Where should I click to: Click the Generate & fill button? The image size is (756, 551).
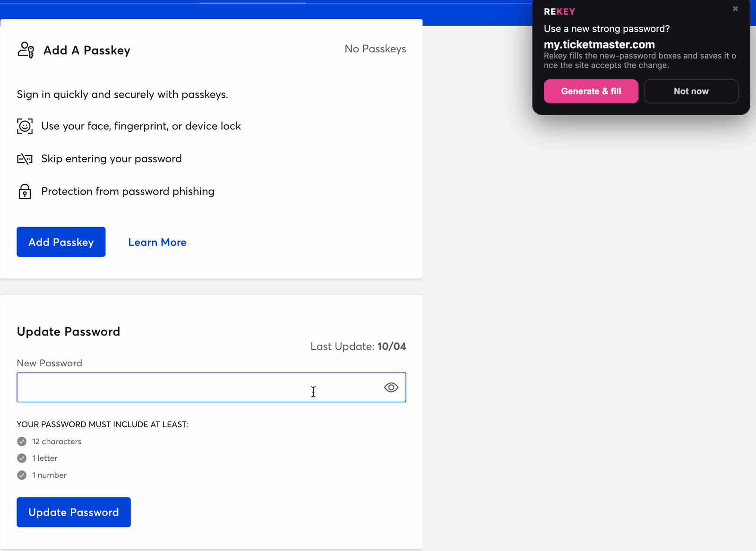[591, 91]
